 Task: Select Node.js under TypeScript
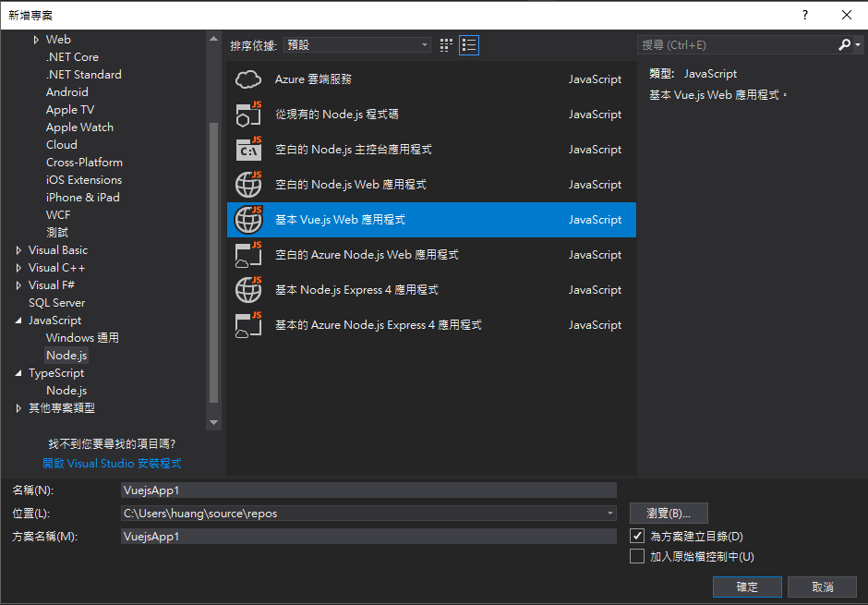pos(66,391)
